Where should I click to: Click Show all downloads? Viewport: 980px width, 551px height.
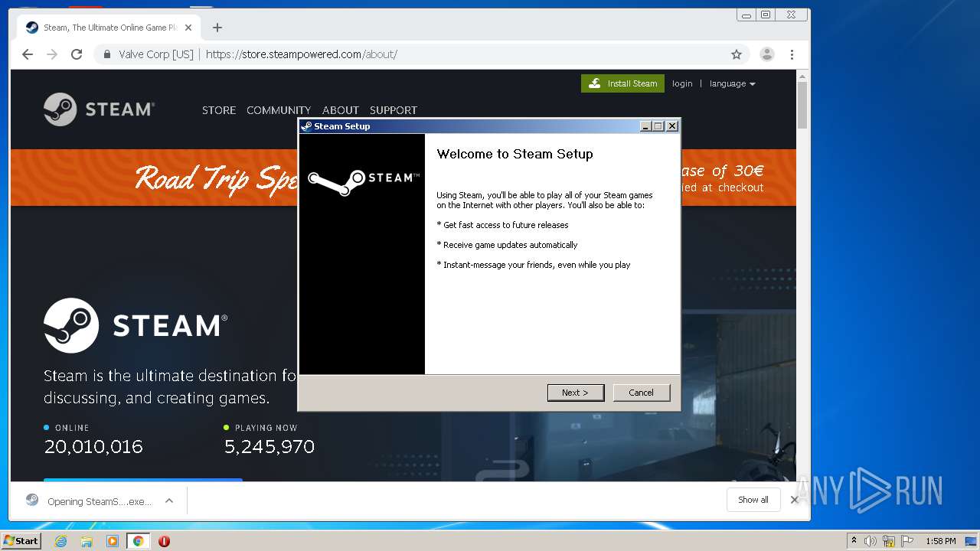click(753, 500)
